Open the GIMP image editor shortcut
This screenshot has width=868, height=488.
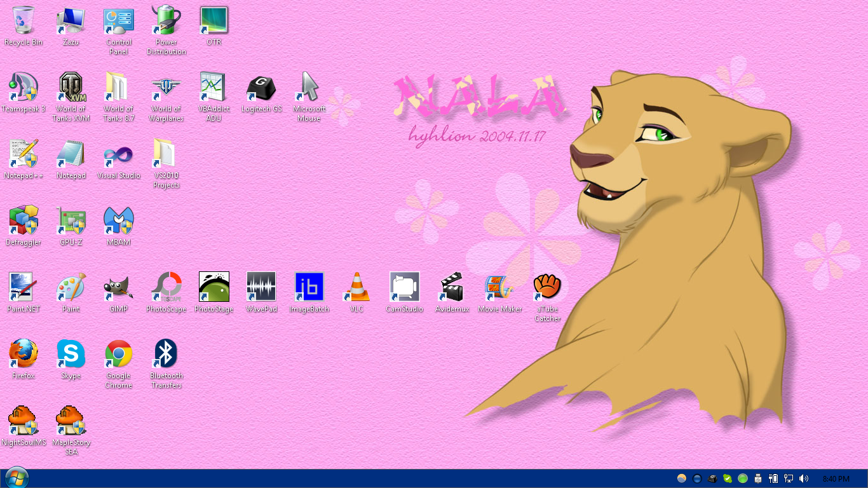[119, 288]
